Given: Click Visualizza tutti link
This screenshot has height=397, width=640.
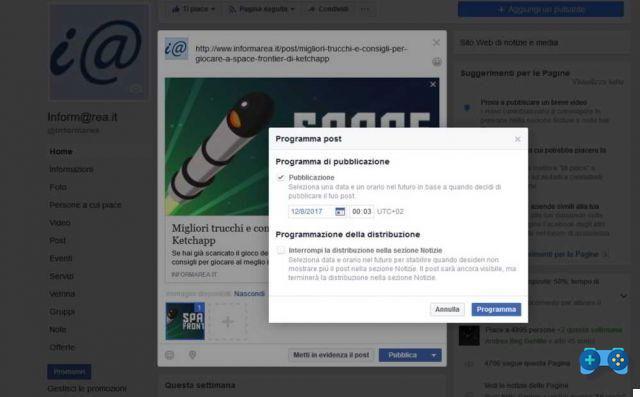Looking at the screenshot, I should pos(598,82).
